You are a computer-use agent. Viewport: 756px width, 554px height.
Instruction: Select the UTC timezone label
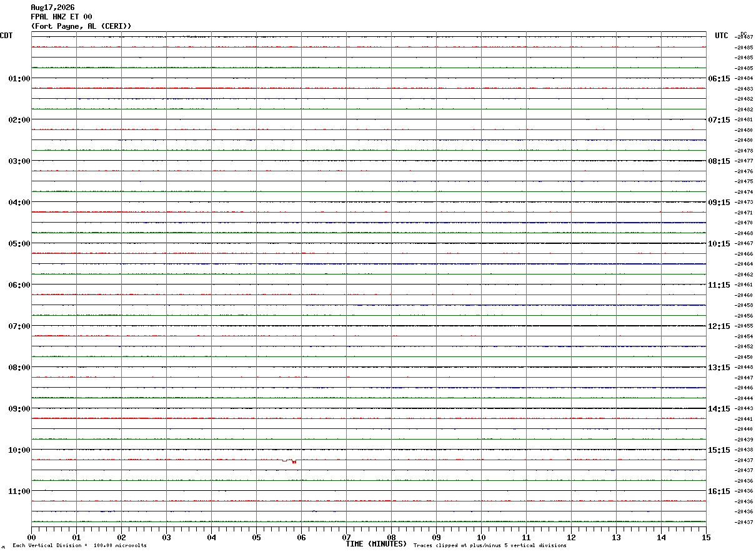pyautogui.click(x=722, y=36)
